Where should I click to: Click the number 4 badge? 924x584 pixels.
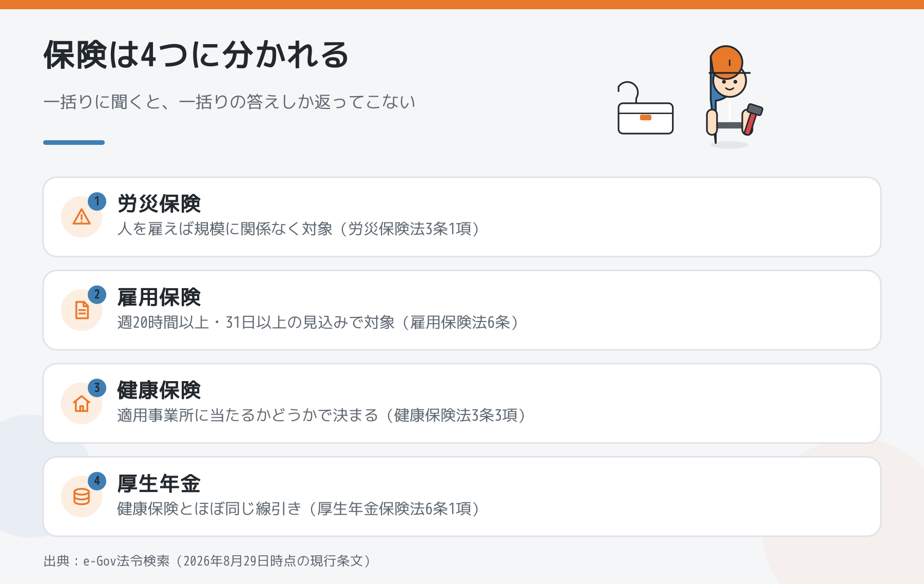tap(97, 481)
